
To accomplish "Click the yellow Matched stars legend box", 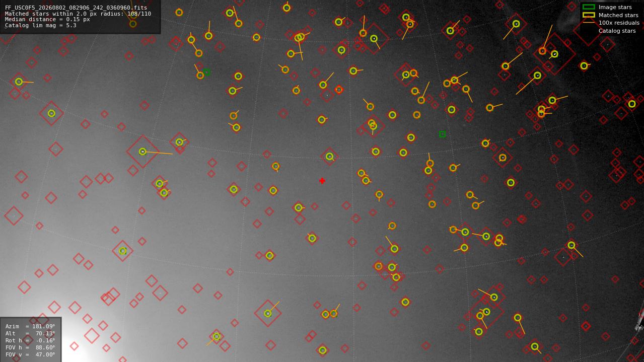I will pos(589,15).
